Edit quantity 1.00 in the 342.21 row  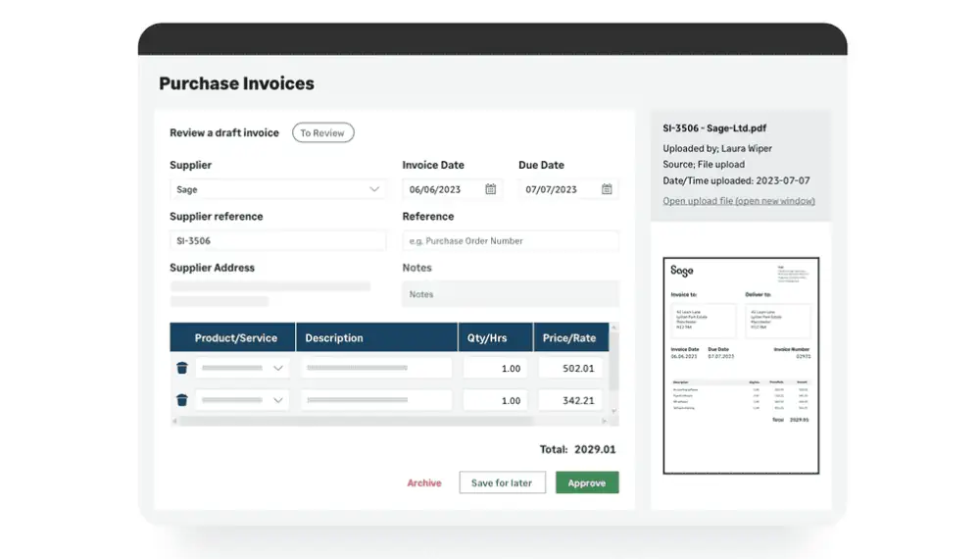(495, 399)
